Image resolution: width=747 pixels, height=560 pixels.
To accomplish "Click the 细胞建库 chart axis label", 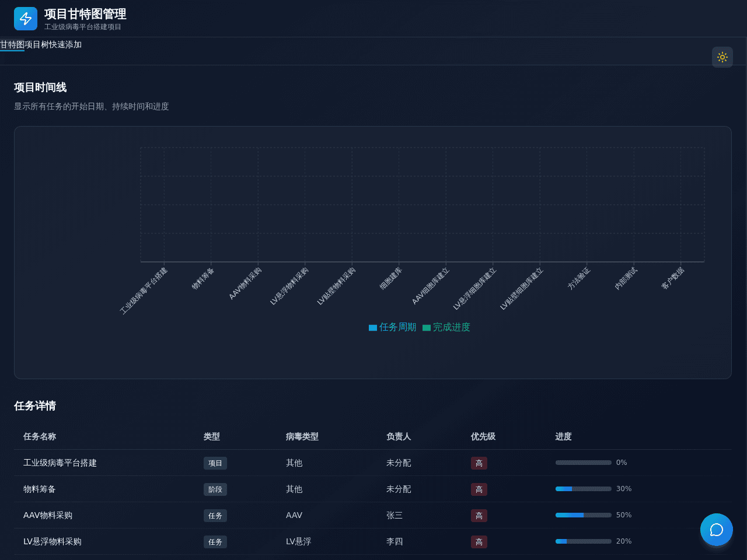I will tap(391, 278).
